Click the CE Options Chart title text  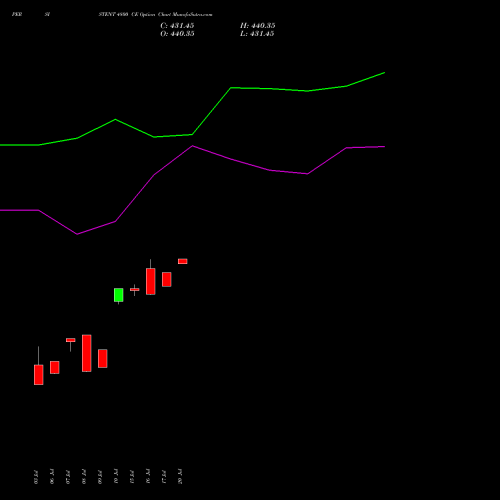(x=155, y=14)
